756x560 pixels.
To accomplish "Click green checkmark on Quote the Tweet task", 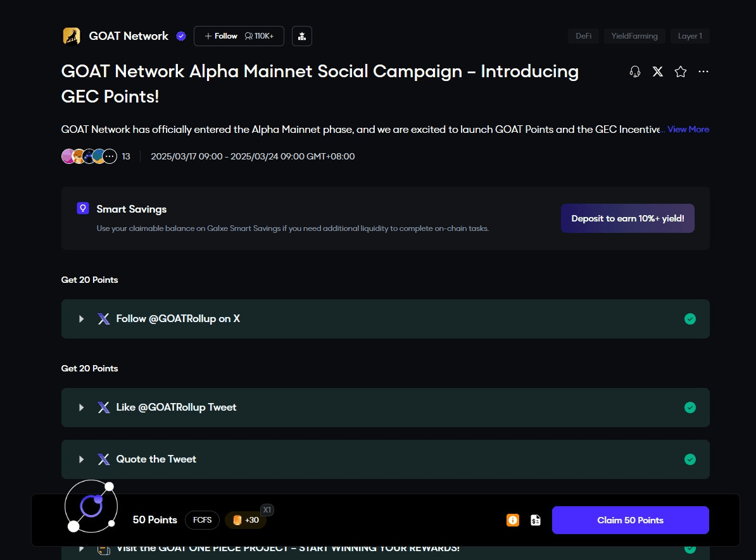I will point(690,460).
